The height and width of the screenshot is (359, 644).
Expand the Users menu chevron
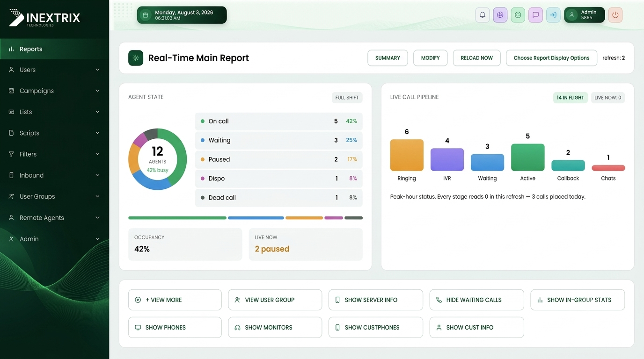pos(97,70)
